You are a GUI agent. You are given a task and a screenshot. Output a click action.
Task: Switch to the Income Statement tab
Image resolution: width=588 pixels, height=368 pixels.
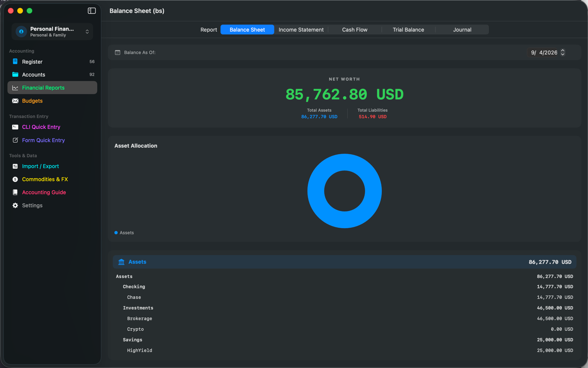point(301,29)
